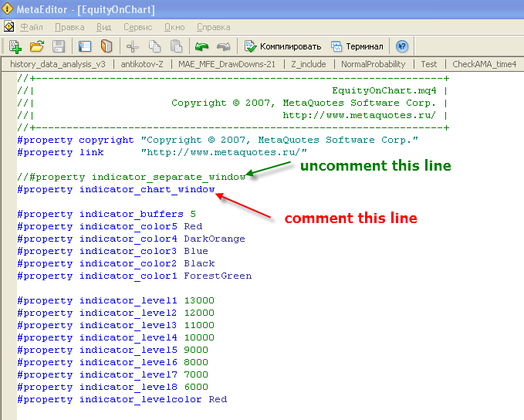Toggle the Navigator panel icon
Viewport: 524px width, 420px height.
point(85,46)
